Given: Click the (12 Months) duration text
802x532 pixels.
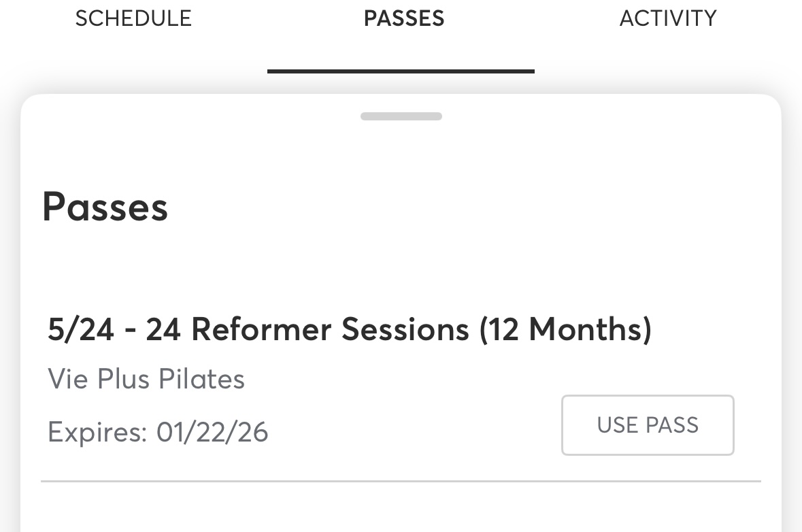Looking at the screenshot, I should click(x=565, y=330).
